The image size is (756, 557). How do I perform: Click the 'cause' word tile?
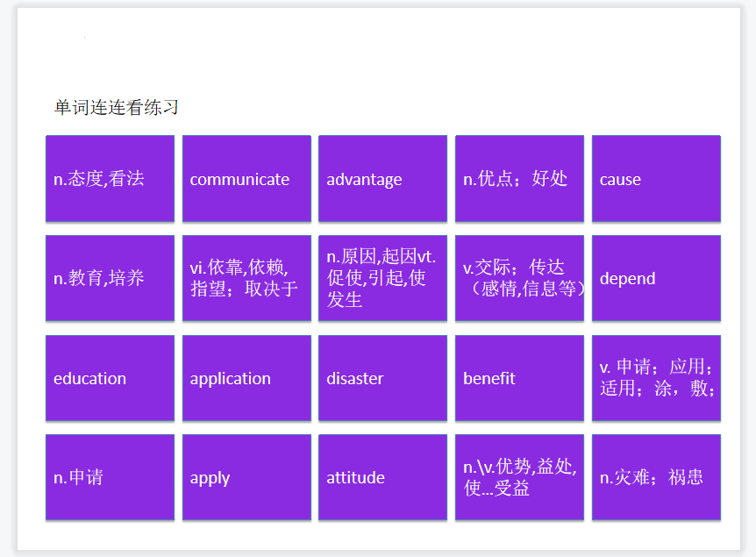click(656, 179)
